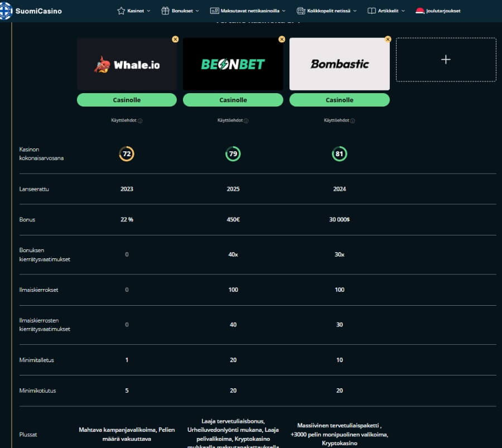Click the info icon next to Whale.io Käyttöehdot
The image size is (502, 448).
141,121
